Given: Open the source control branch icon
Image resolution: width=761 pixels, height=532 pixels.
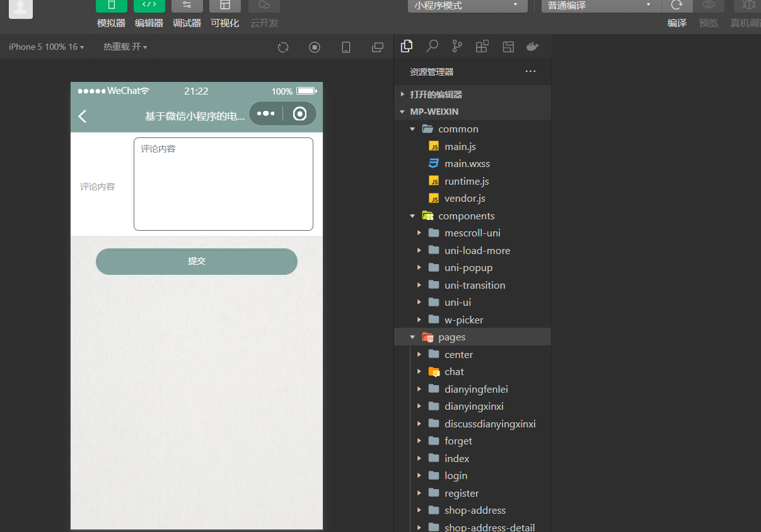Looking at the screenshot, I should click(x=457, y=46).
